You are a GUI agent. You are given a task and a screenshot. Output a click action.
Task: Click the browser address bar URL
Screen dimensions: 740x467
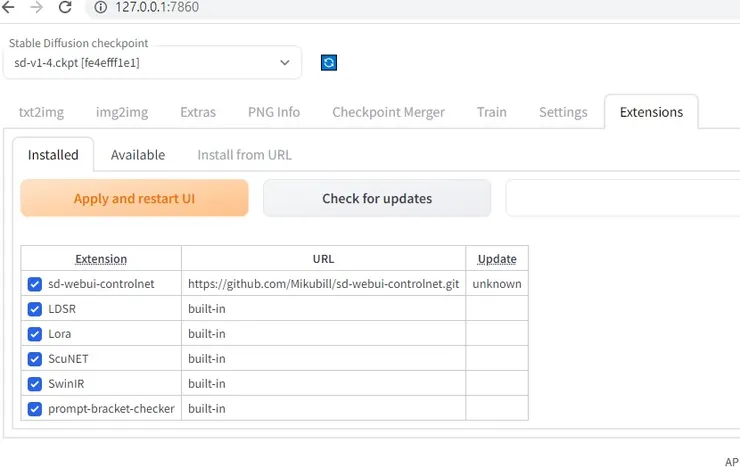point(159,7)
